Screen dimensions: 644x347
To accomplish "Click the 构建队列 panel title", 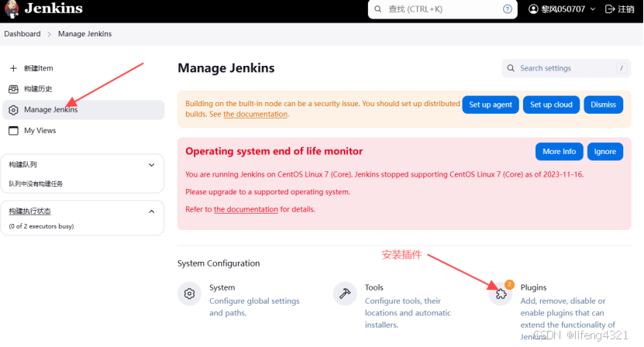I will [22, 165].
